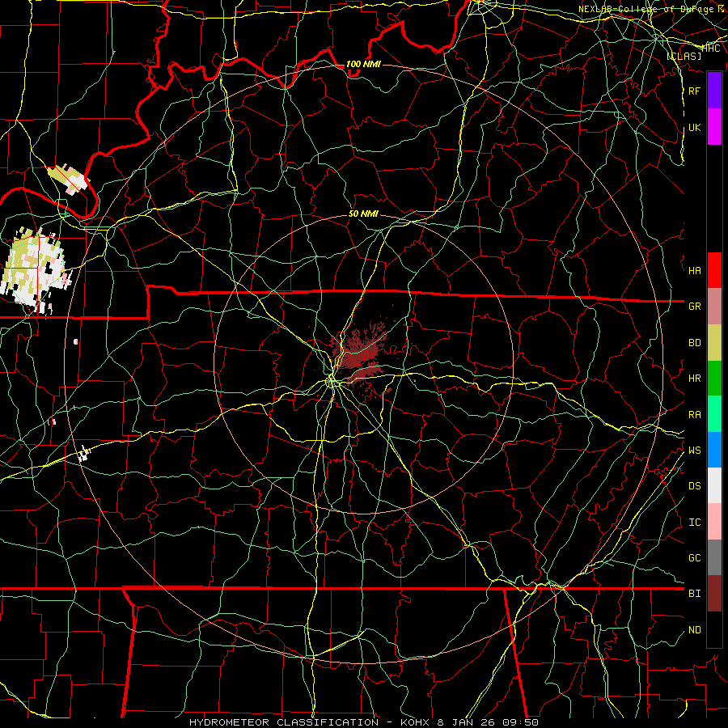Click the small yellow-pink echo patch at upper left

pyautogui.click(x=68, y=179)
